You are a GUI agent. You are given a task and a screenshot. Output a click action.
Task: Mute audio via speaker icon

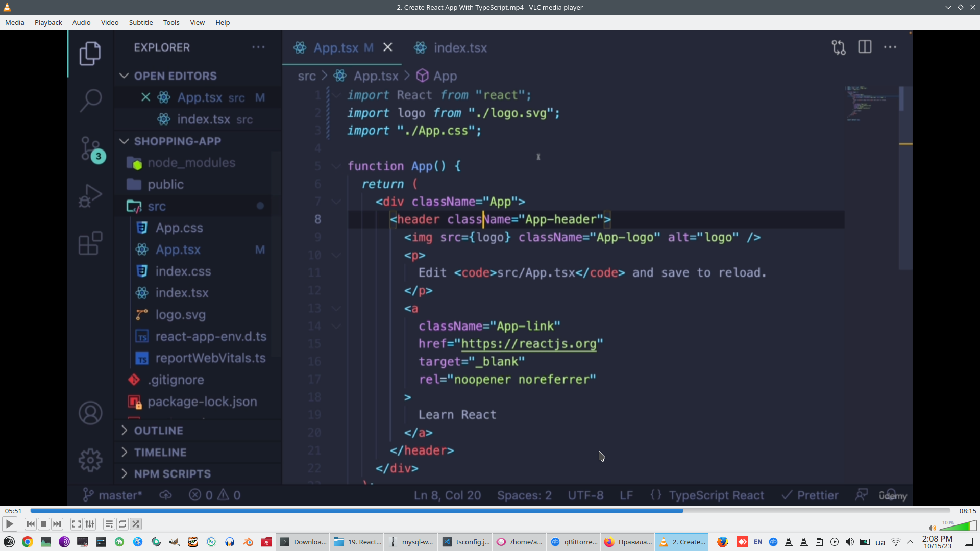932,528
